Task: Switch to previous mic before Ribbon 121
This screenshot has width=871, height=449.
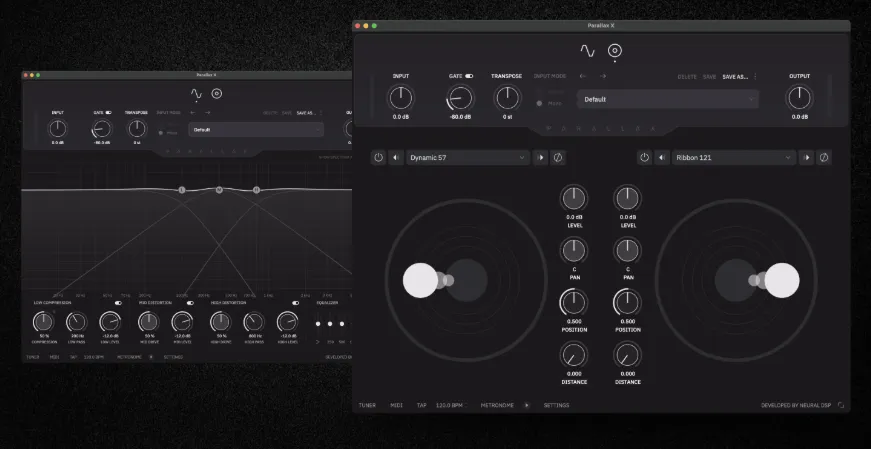Action: [662, 158]
